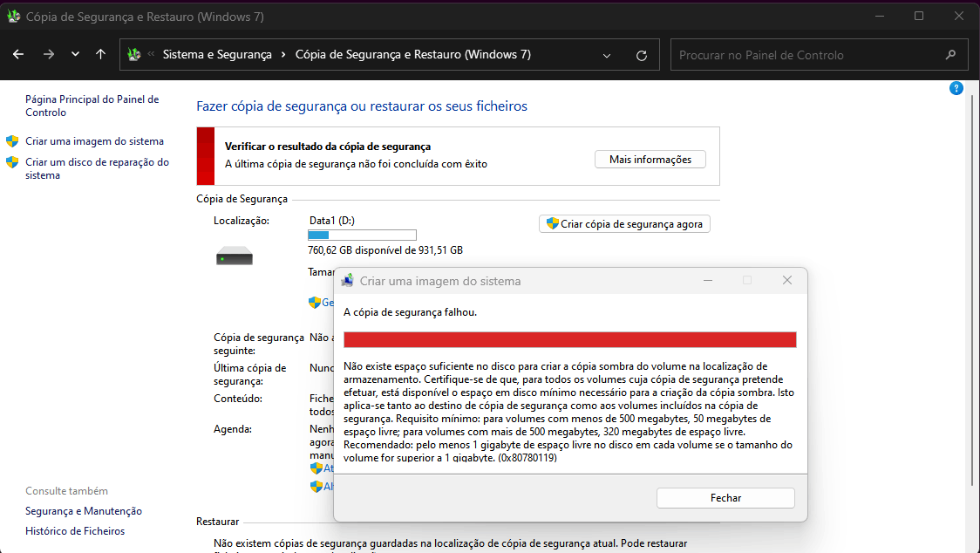980x553 pixels.
Task: Click the Data1 (D:) drive name text
Action: [332, 221]
